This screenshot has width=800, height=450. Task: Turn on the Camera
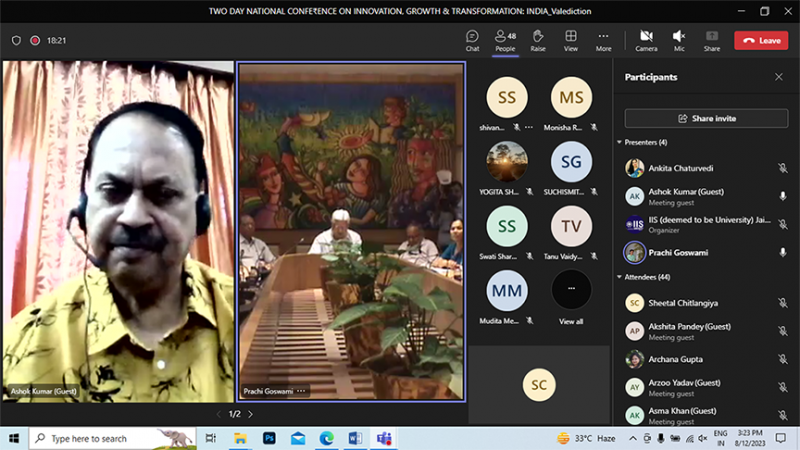tap(646, 40)
